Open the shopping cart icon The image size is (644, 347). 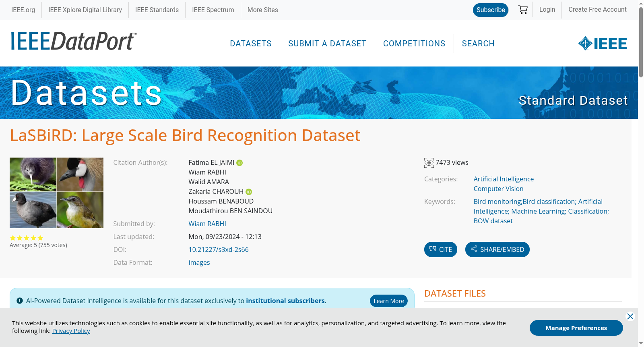pyautogui.click(x=523, y=10)
